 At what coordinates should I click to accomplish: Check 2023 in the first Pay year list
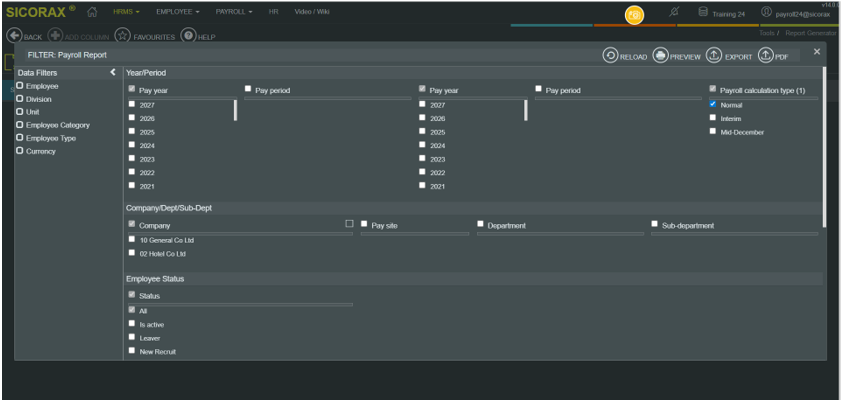(x=132, y=158)
